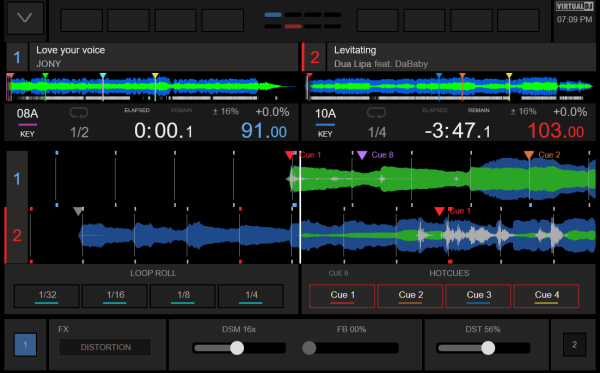Toggle deck 2 loop icon
Image resolution: width=600 pixels, height=373 pixels.
coord(376,113)
